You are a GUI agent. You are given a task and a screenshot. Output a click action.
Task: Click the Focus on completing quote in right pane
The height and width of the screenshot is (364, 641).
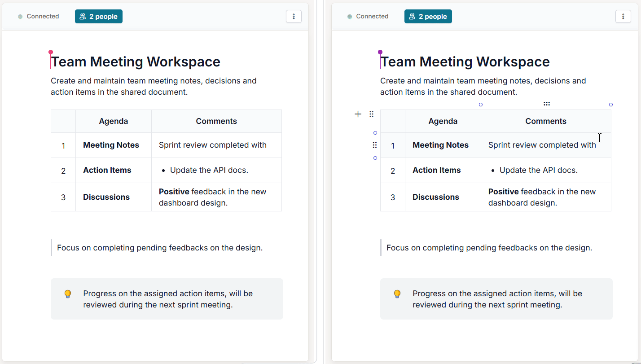tap(489, 248)
